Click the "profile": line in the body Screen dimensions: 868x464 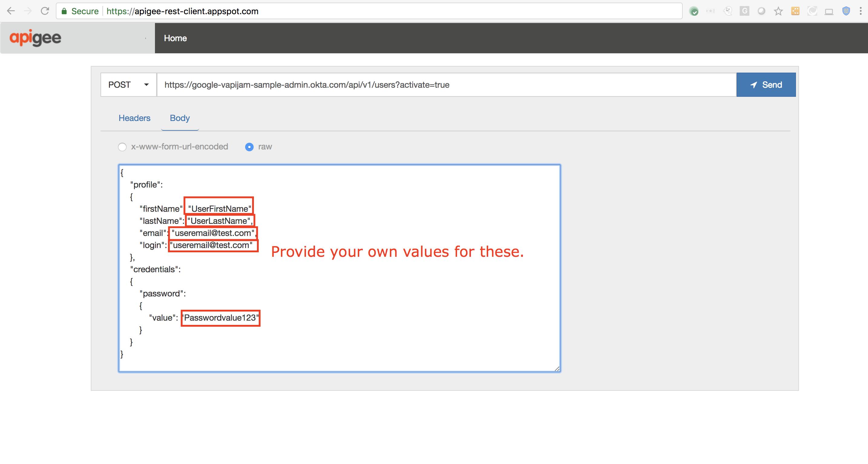click(x=146, y=185)
